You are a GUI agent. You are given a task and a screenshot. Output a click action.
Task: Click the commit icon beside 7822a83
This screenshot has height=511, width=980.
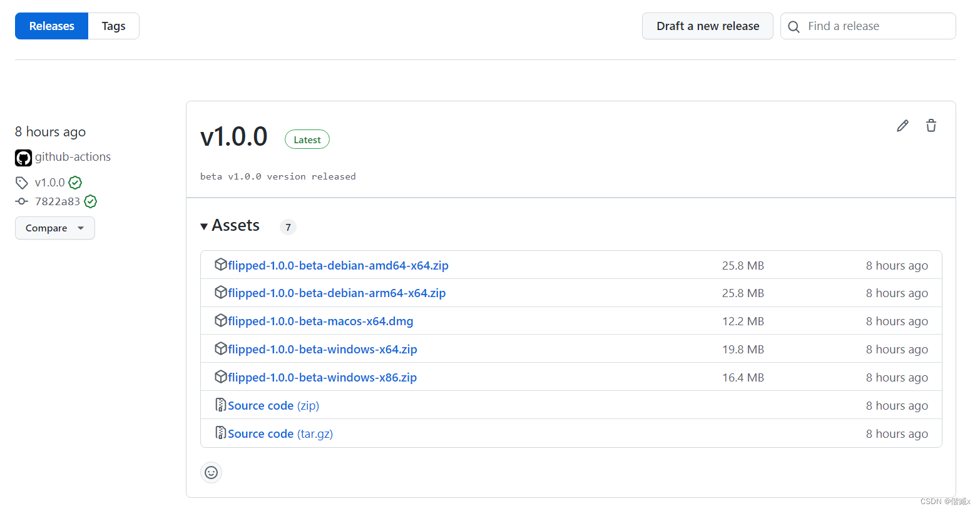point(22,201)
